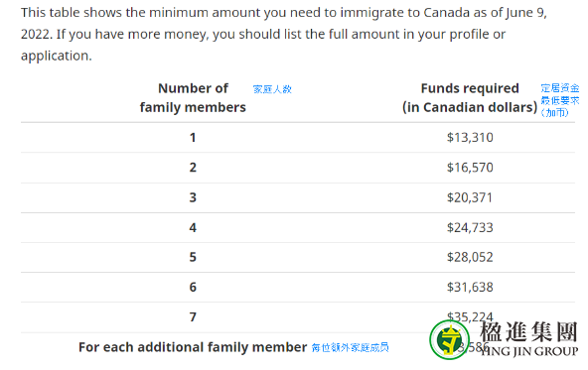This screenshot has height=370, width=588.
Task: Click the $20,371 amount cell
Action: 470,197
